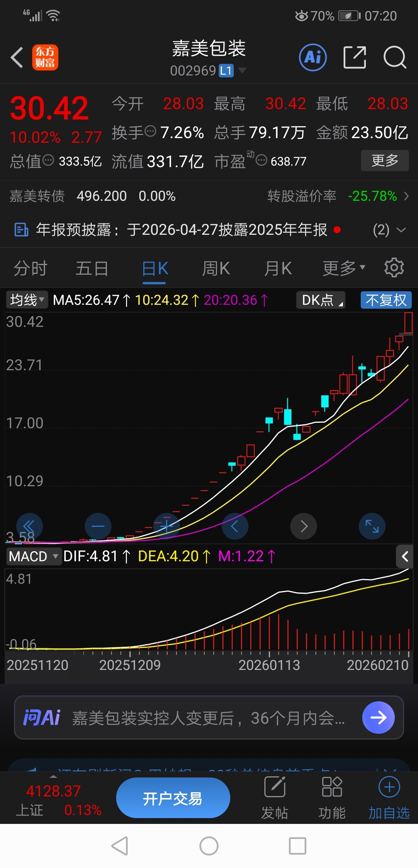Open the Ai assistant icon
418x868 pixels.
pyautogui.click(x=313, y=57)
